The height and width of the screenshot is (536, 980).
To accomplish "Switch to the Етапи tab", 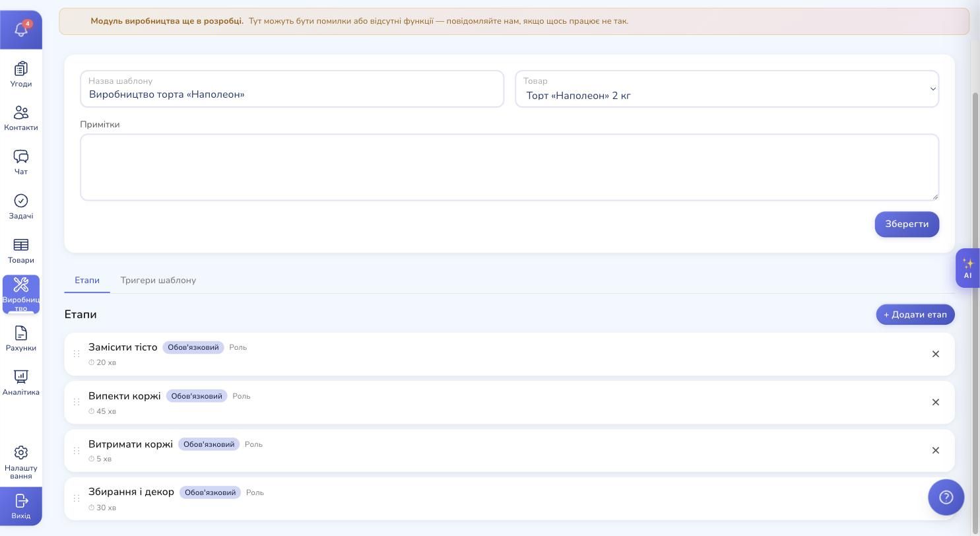I will [87, 281].
